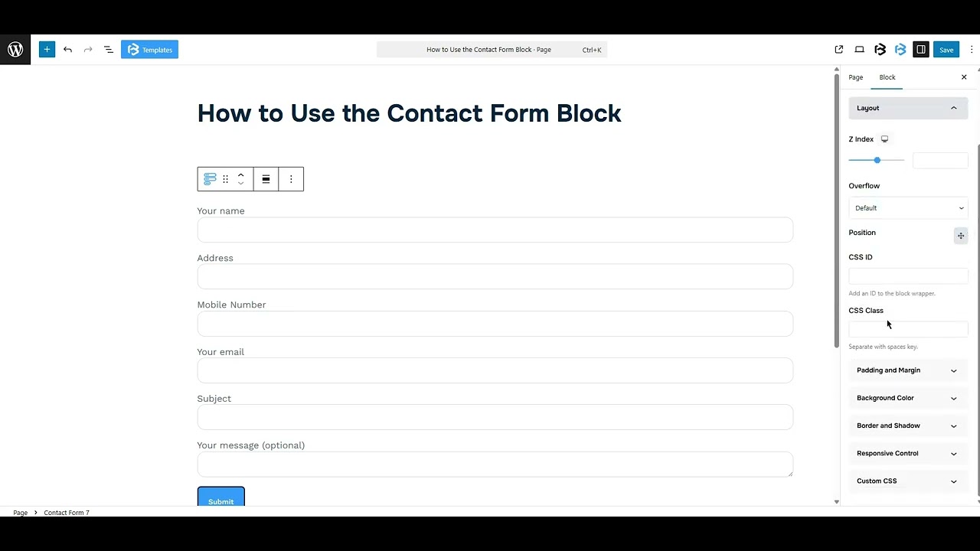Expand the Padding and Margin section
The image size is (980, 551).
(908, 370)
